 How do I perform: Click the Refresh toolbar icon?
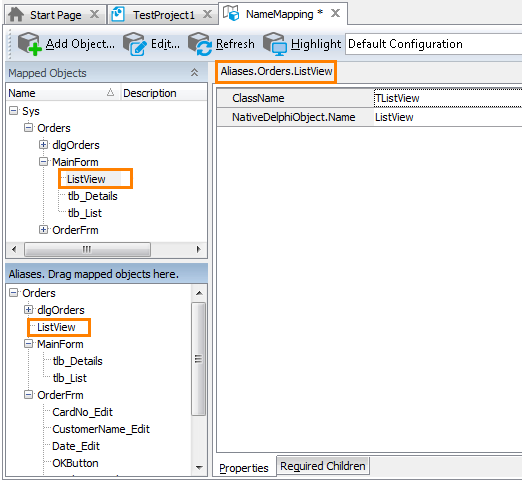coord(200,44)
